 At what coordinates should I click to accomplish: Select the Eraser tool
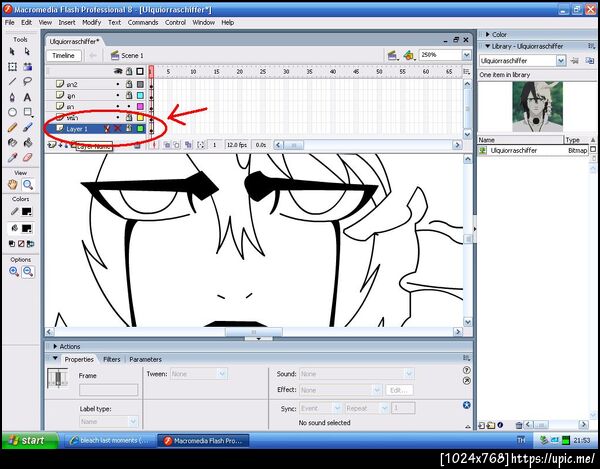pos(27,157)
